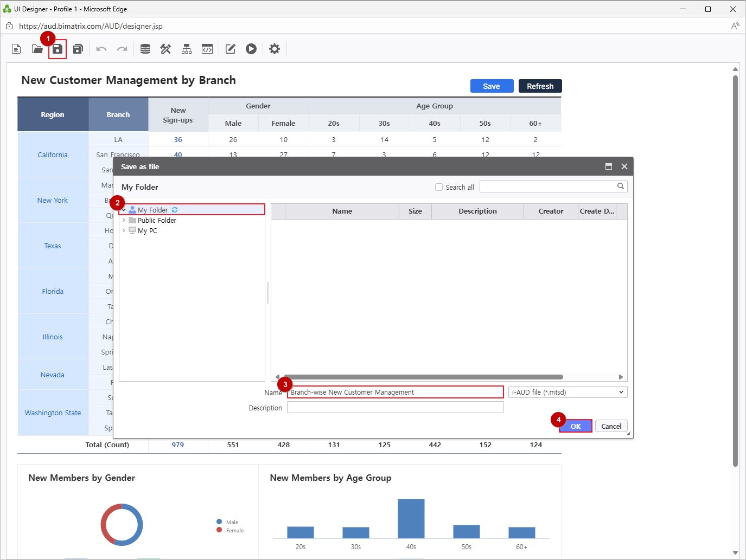746x560 pixels.
Task: Enable the Search all checkbox
Action: click(439, 187)
